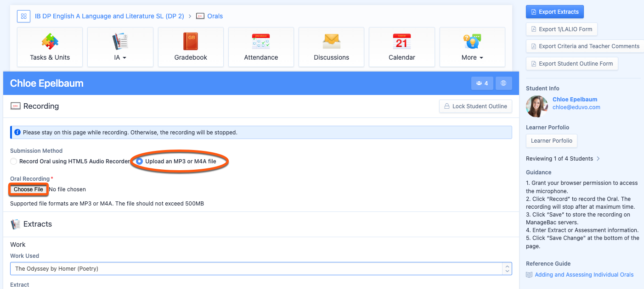Open the Calendar icon
644x289 pixels.
401,42
